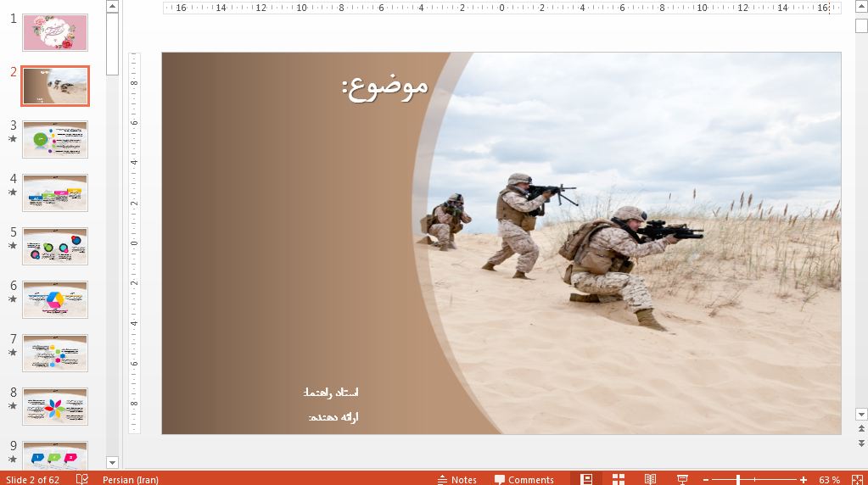Start Slide Show from status bar
The width and height of the screenshot is (868, 485).
coord(682,479)
